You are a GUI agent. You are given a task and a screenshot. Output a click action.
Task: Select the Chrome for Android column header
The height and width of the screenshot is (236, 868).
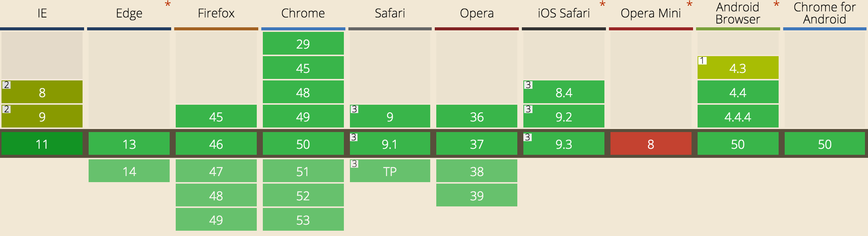824,13
